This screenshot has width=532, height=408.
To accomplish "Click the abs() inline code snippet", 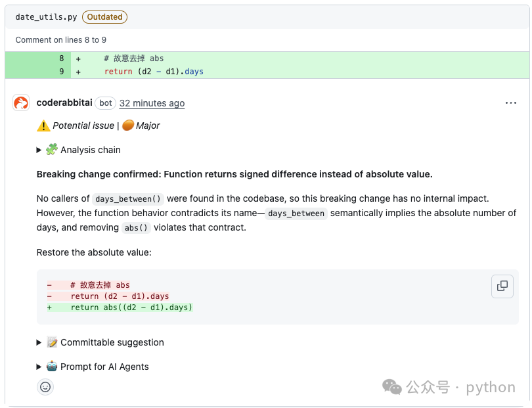I will [x=136, y=228].
